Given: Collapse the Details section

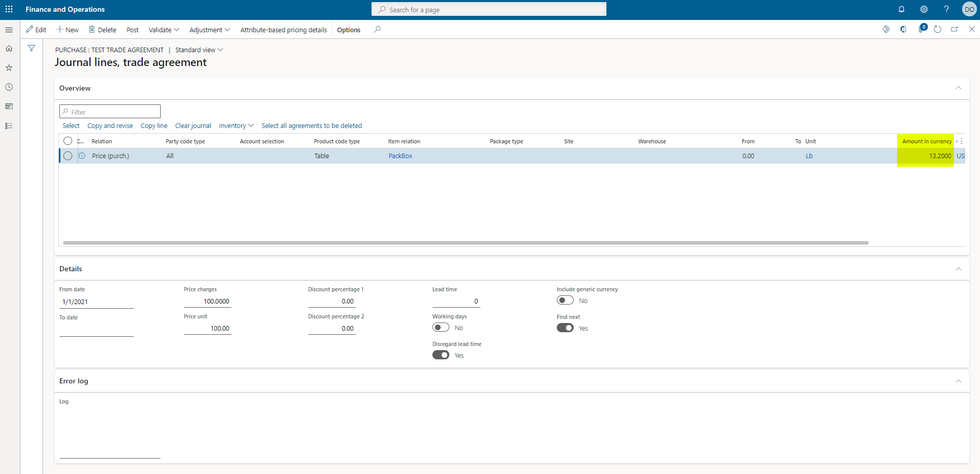Looking at the screenshot, I should (958, 269).
